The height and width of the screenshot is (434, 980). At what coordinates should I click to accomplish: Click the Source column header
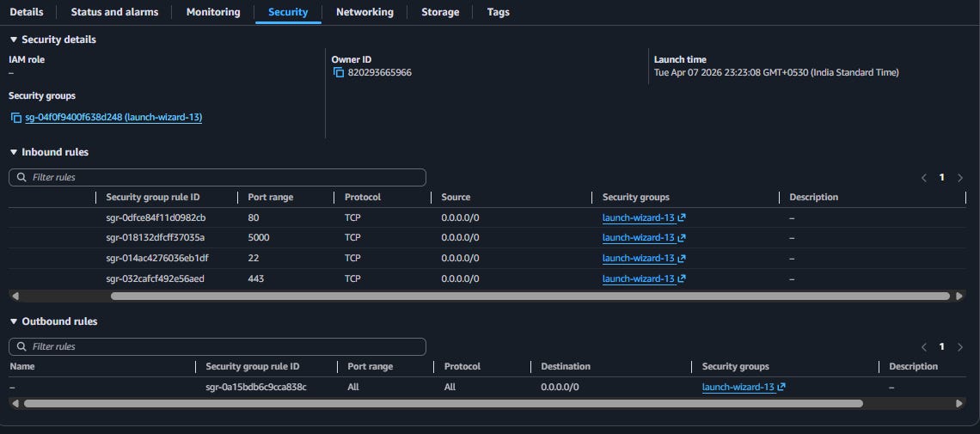[456, 198]
